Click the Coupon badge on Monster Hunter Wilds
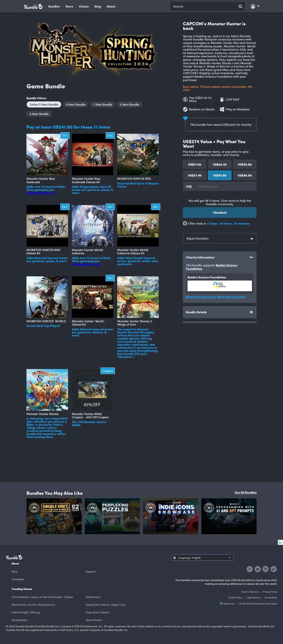 coord(108,371)
